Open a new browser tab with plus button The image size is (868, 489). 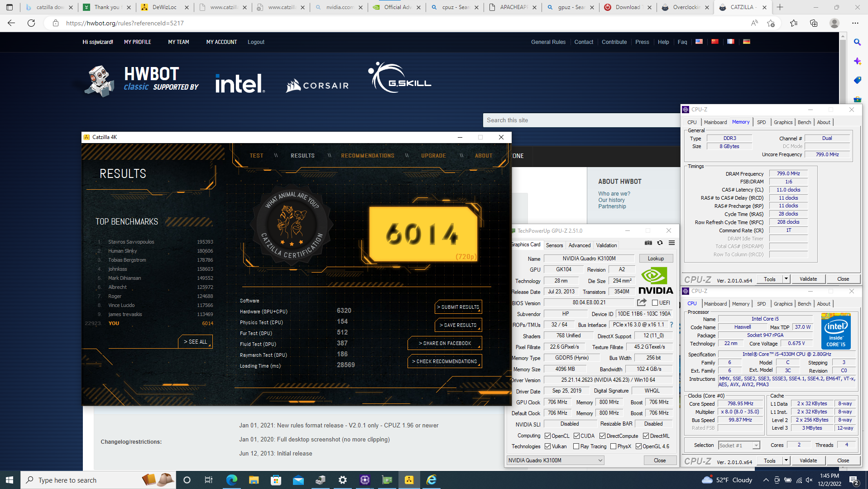(780, 7)
